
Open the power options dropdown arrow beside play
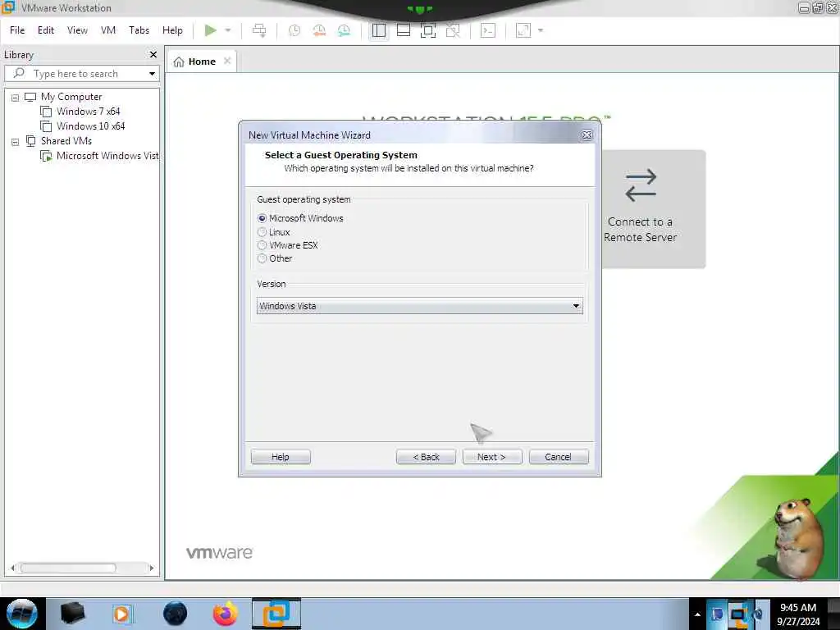tap(228, 30)
